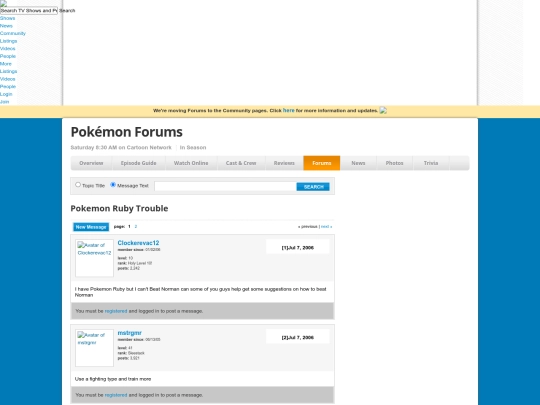
Task: Focus the forum search text field
Action: click(226, 187)
